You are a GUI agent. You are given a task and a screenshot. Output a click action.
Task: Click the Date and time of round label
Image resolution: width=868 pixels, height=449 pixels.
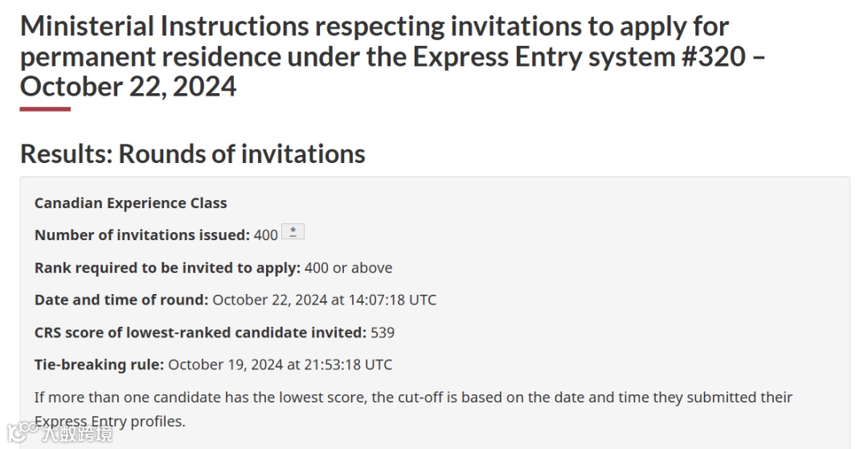click(x=121, y=300)
